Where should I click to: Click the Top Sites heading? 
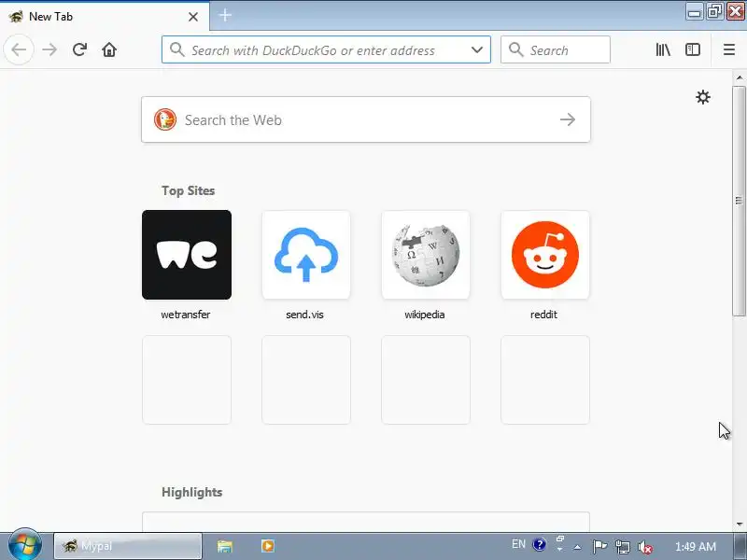coord(189,190)
